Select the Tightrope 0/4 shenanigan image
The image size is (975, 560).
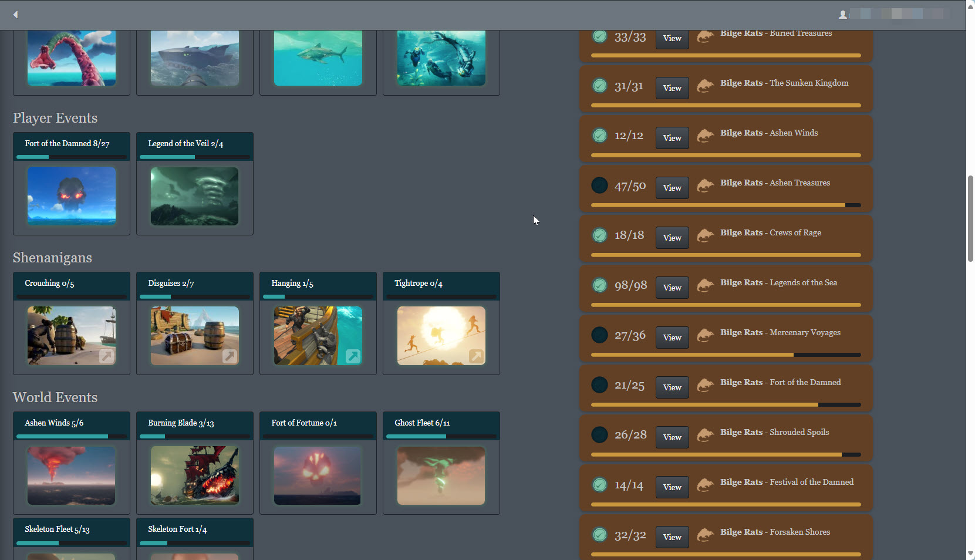pyautogui.click(x=441, y=336)
